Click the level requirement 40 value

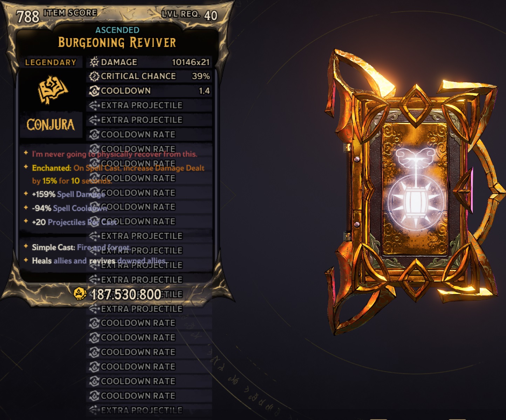click(x=211, y=15)
